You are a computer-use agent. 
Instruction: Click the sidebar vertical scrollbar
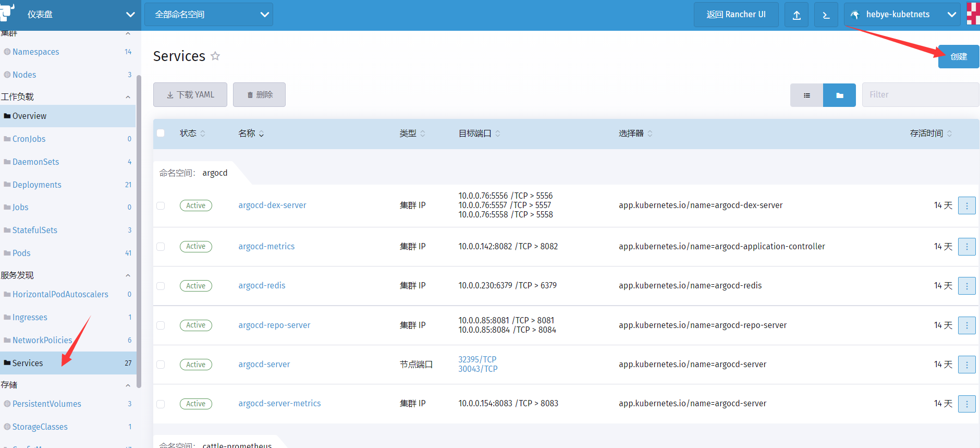139,232
